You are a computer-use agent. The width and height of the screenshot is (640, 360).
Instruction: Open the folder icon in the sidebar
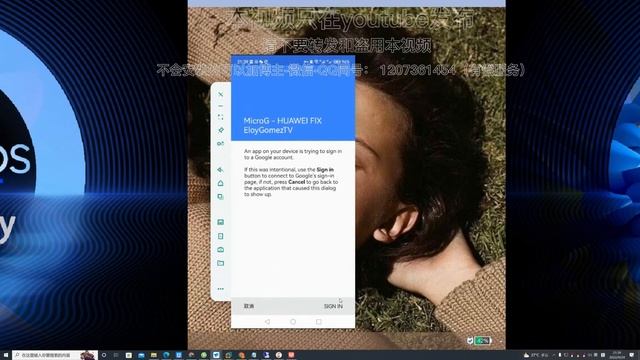point(220,263)
